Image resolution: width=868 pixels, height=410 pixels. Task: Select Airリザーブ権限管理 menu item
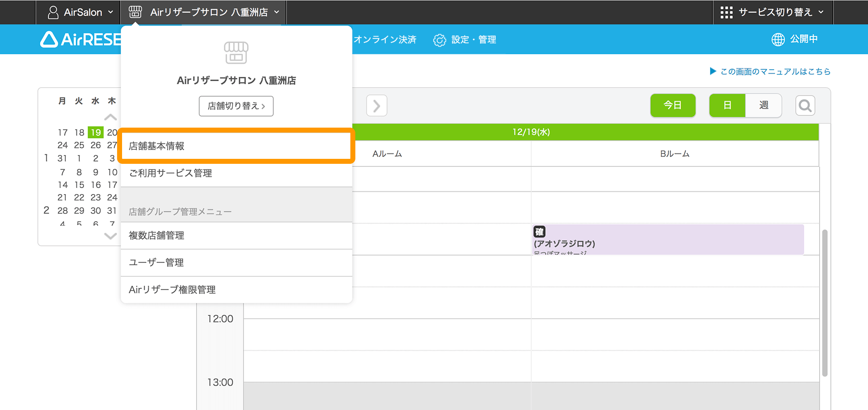click(236, 290)
